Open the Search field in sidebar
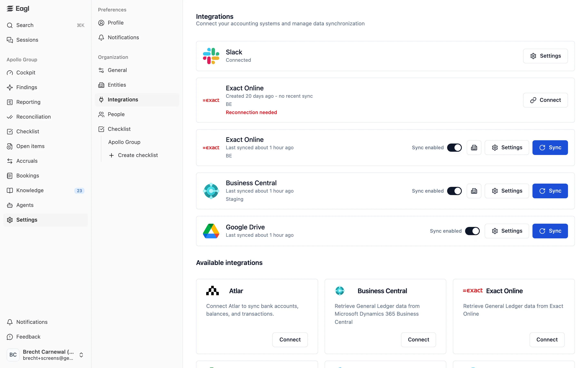Viewport: 588px width, 368px height. coord(46,25)
